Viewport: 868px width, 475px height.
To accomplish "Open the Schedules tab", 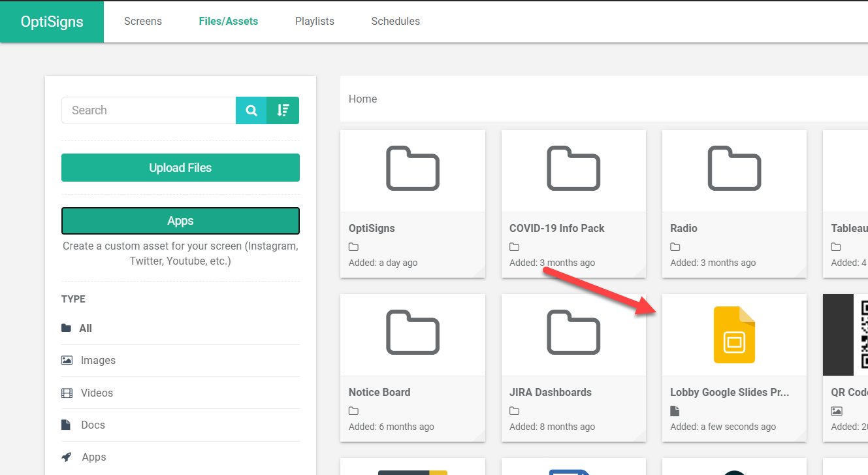I will coord(396,22).
